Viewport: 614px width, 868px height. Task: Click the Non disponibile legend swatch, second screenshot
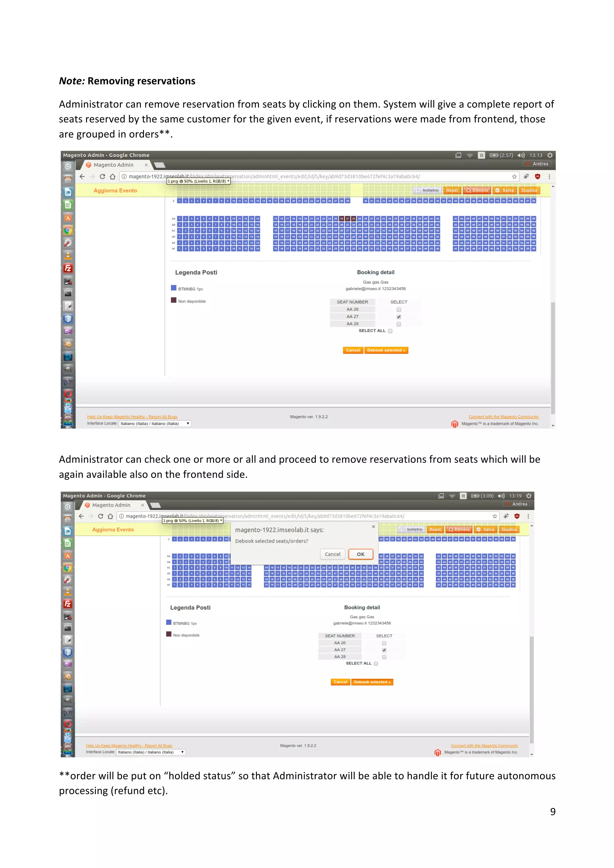[168, 635]
